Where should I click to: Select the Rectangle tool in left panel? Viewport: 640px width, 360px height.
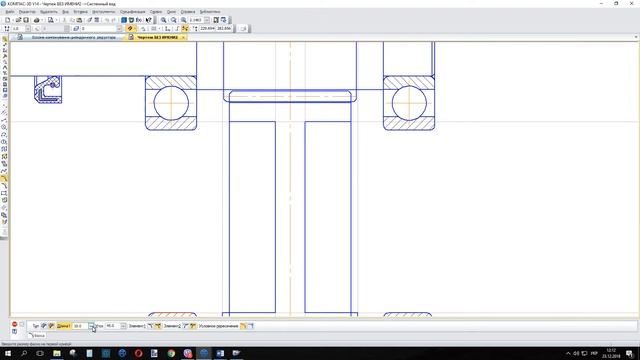pyautogui.click(x=4, y=193)
